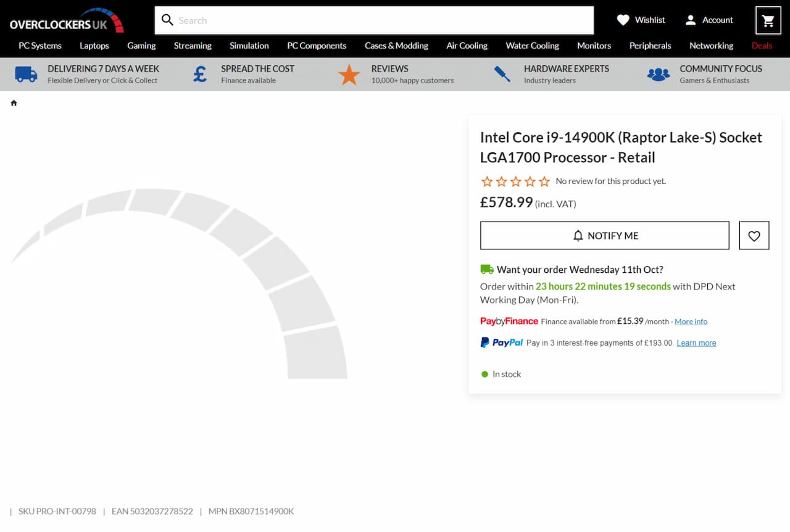
Task: Add product to wishlist with heart button
Action: tap(754, 235)
